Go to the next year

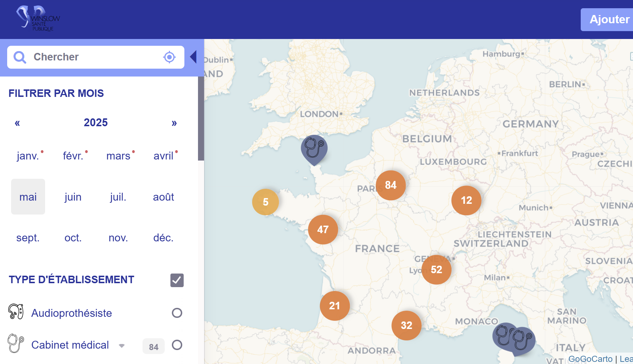174,123
